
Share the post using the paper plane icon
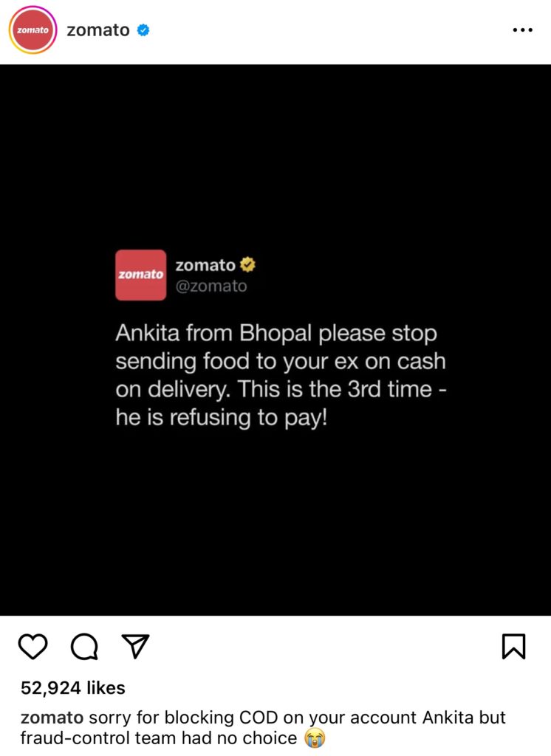pos(135,646)
